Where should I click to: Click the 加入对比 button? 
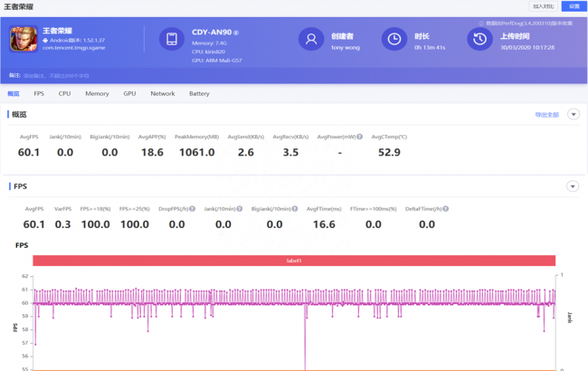coord(544,6)
